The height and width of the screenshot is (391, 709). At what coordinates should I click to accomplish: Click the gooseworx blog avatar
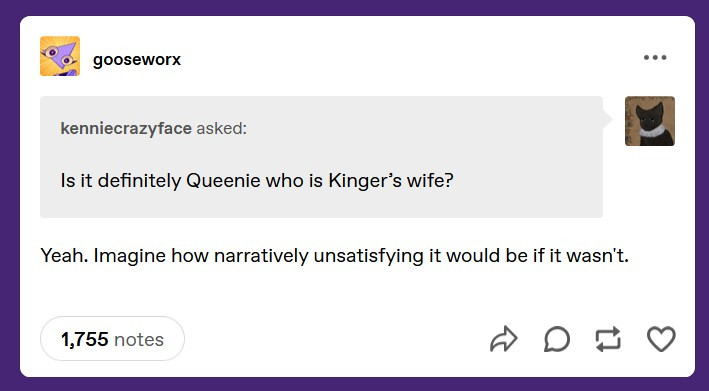tap(60, 56)
